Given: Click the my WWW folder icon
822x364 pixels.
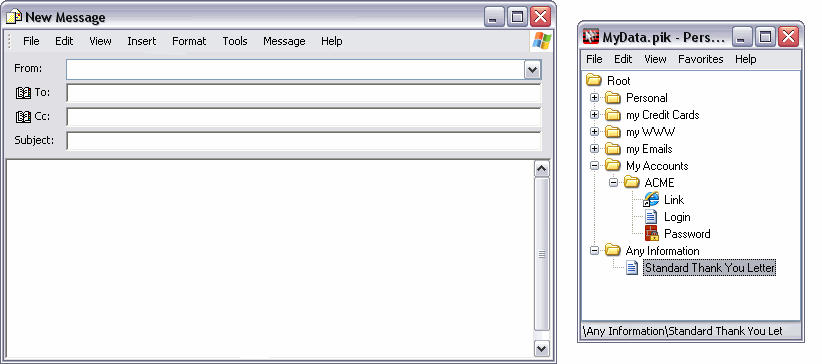Looking at the screenshot, I should 612,132.
